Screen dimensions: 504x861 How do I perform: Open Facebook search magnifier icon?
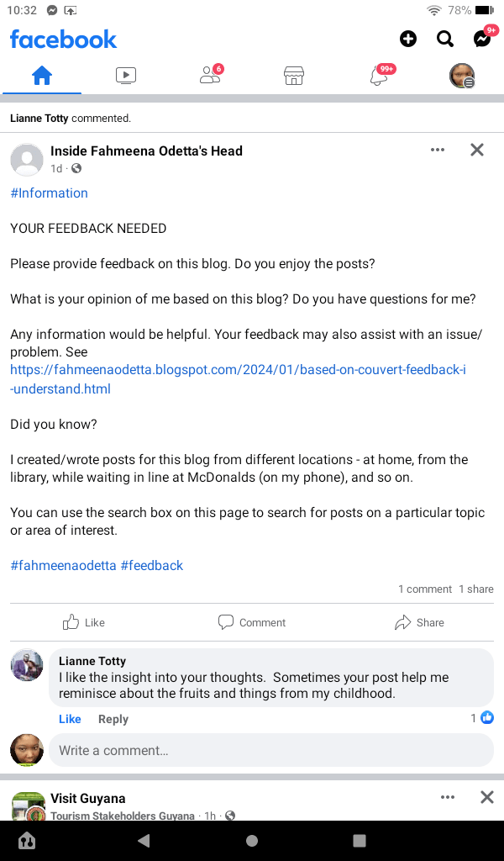[445, 39]
